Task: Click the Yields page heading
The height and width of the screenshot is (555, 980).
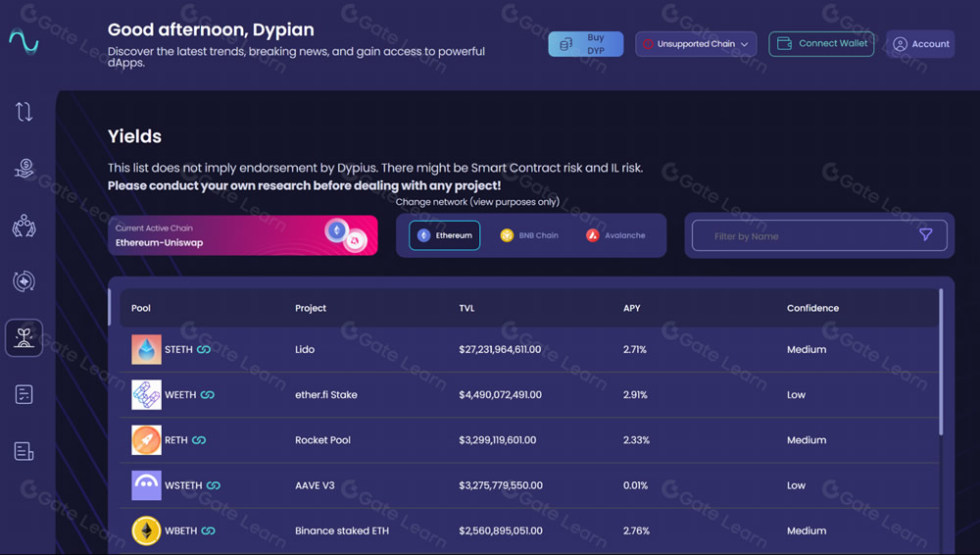Action: [x=134, y=136]
